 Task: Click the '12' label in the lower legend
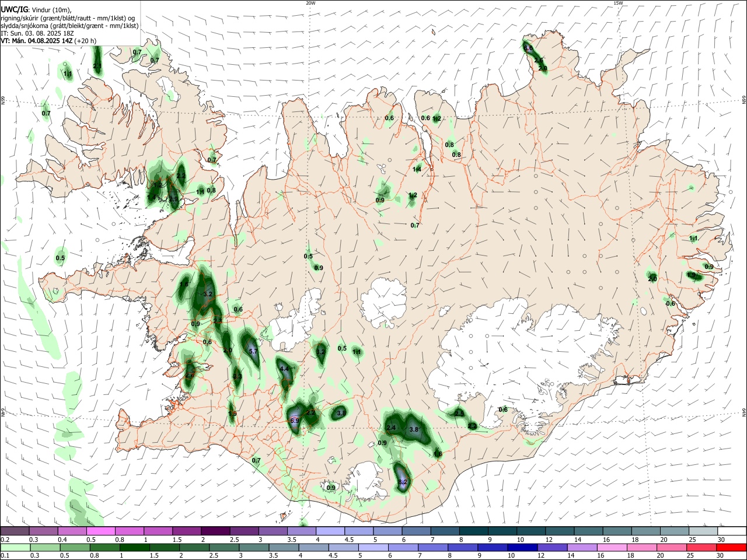[540, 556]
